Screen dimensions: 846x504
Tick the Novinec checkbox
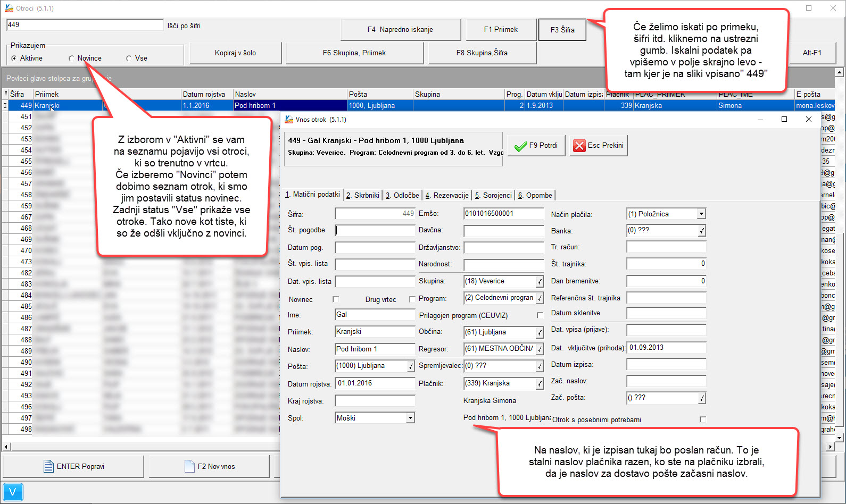tap(336, 299)
